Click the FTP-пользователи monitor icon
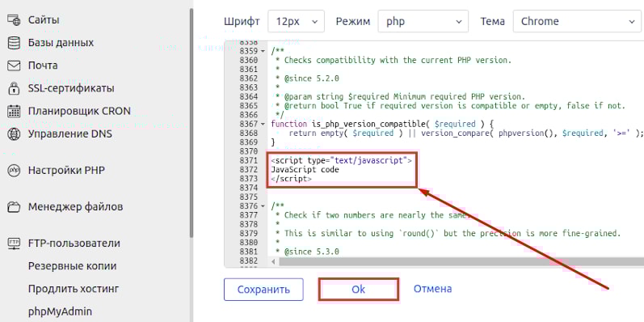Viewport: 644px width, 322px height. (14, 244)
